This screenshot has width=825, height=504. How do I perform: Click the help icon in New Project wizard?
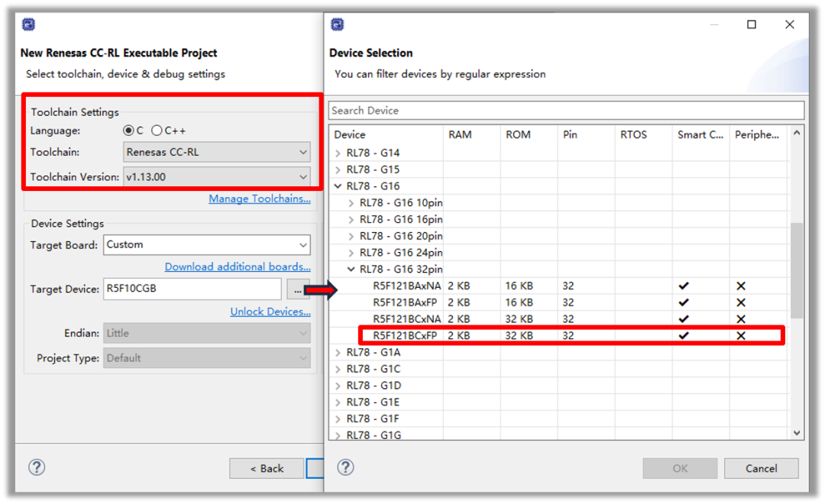37,467
